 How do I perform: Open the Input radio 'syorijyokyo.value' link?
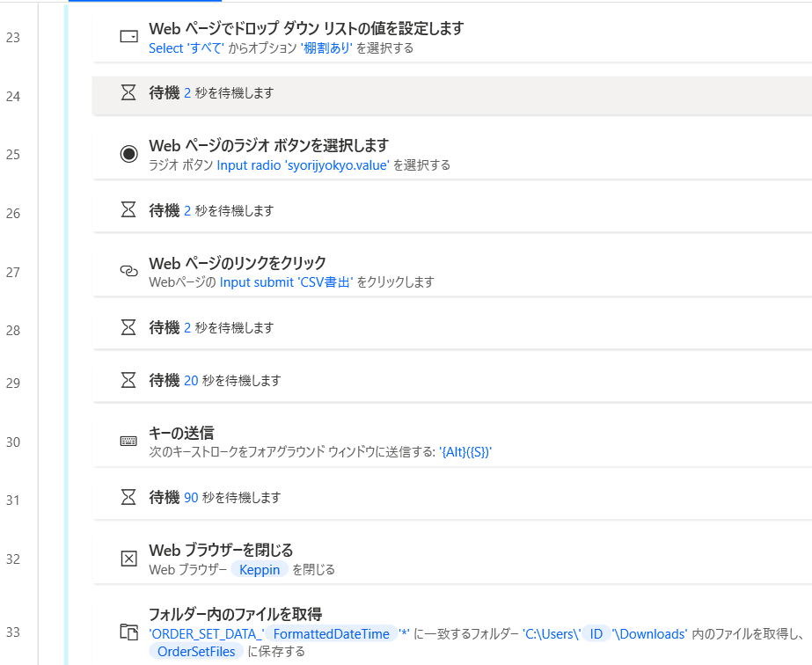(303, 165)
